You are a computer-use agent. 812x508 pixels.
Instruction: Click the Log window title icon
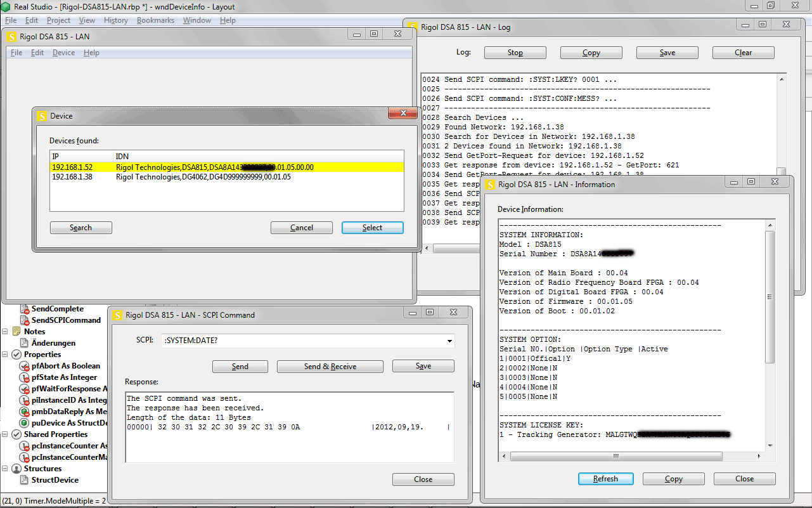tap(414, 27)
